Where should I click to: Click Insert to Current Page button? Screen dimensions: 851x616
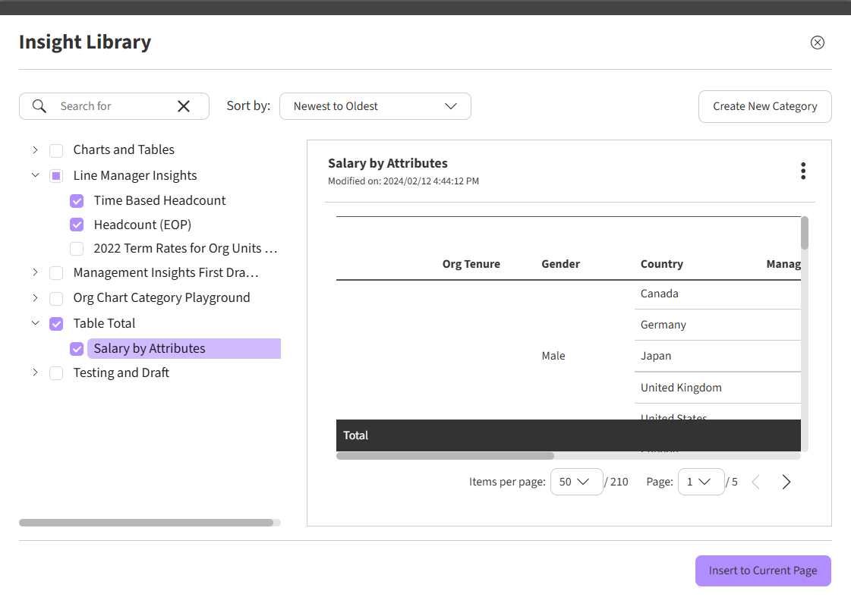(x=763, y=571)
